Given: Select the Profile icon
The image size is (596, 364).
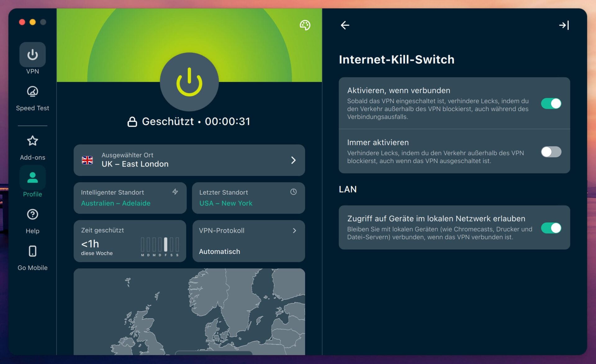Looking at the screenshot, I should click(32, 177).
